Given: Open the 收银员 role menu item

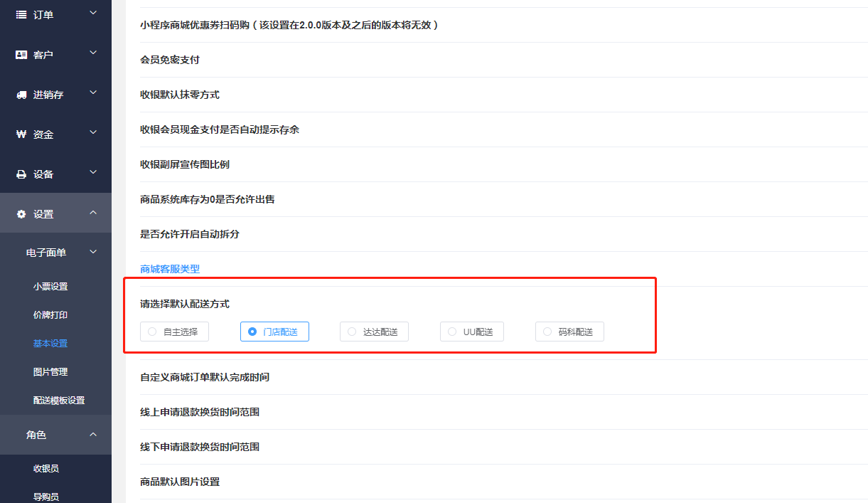Looking at the screenshot, I should [46, 469].
